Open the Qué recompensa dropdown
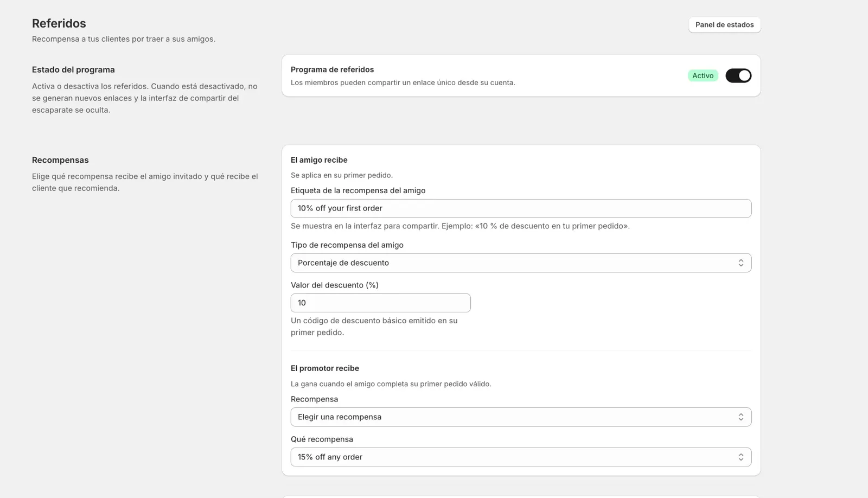This screenshot has height=498, width=868. 521,457
